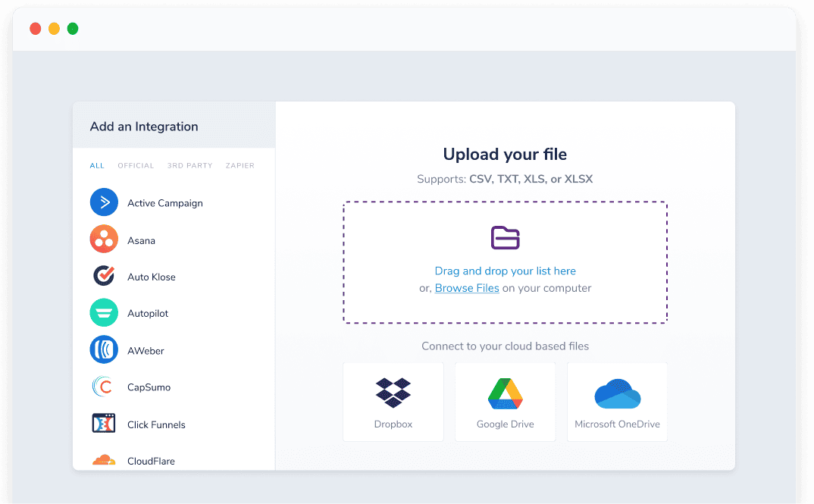Select the Click Funnels integration icon
Viewport: 814px width, 504px height.
tap(104, 424)
